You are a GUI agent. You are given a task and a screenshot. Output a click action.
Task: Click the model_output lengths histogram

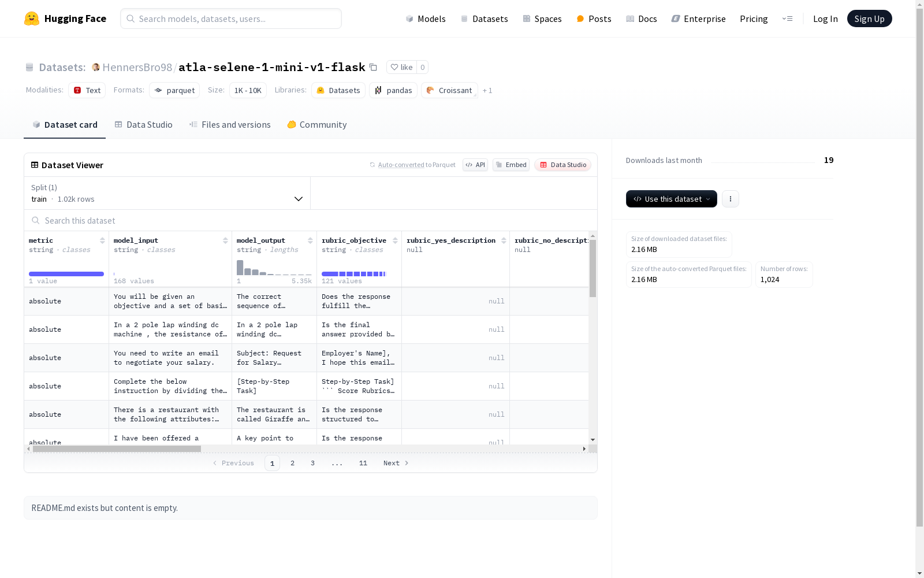tap(274, 268)
